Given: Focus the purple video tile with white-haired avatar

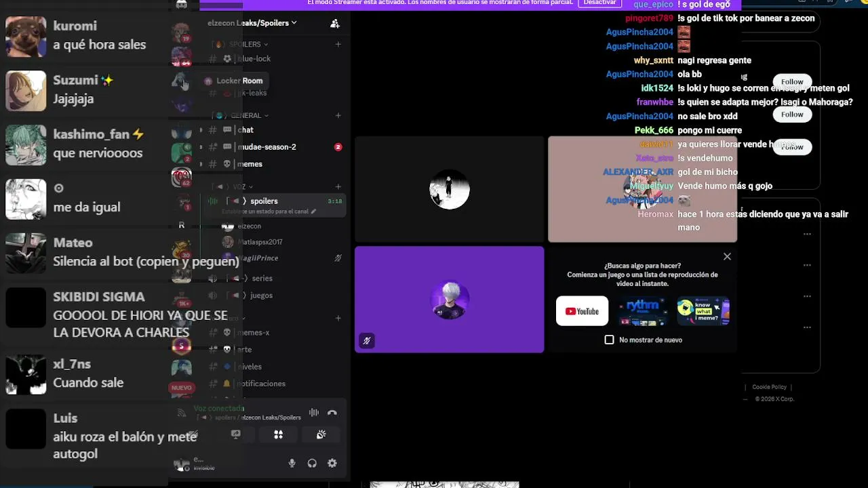Looking at the screenshot, I should [x=449, y=300].
